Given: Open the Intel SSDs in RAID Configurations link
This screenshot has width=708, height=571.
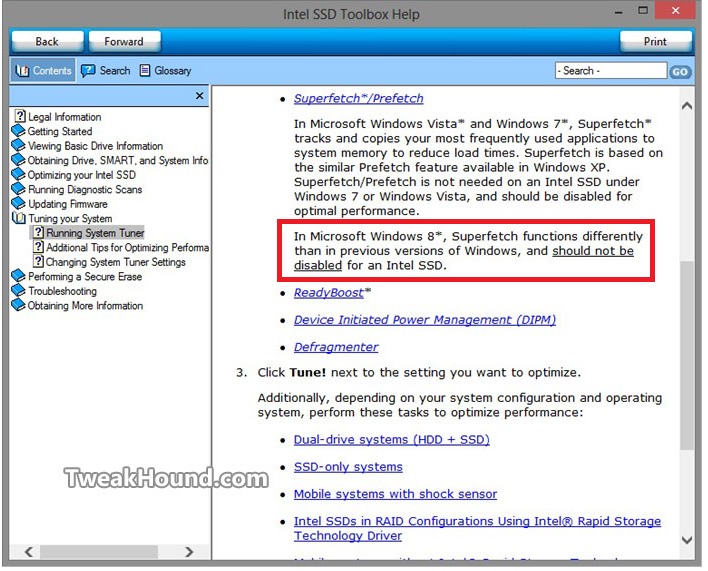Looking at the screenshot, I should (x=477, y=528).
